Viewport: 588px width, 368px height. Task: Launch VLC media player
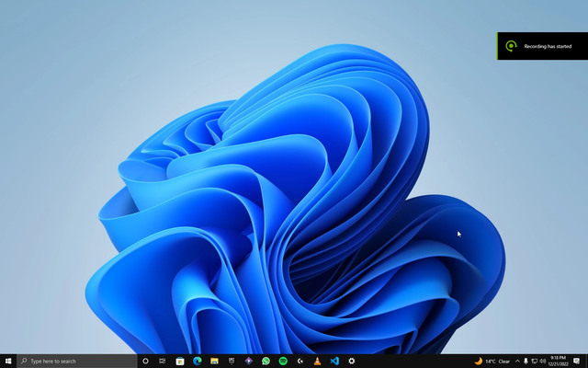tap(317, 361)
